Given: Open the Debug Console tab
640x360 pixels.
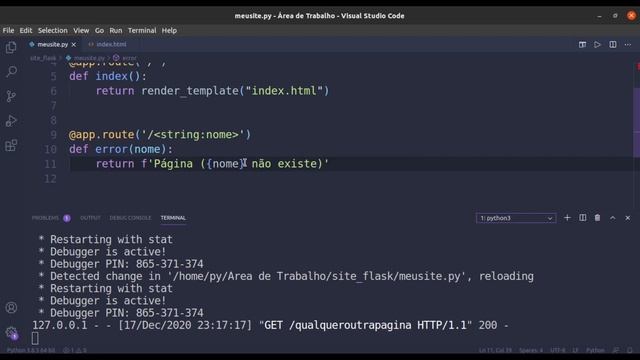Looking at the screenshot, I should 130,218.
